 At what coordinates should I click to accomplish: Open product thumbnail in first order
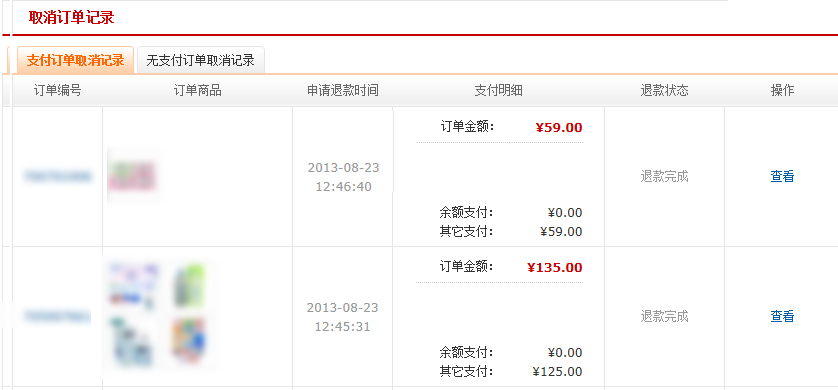133,176
